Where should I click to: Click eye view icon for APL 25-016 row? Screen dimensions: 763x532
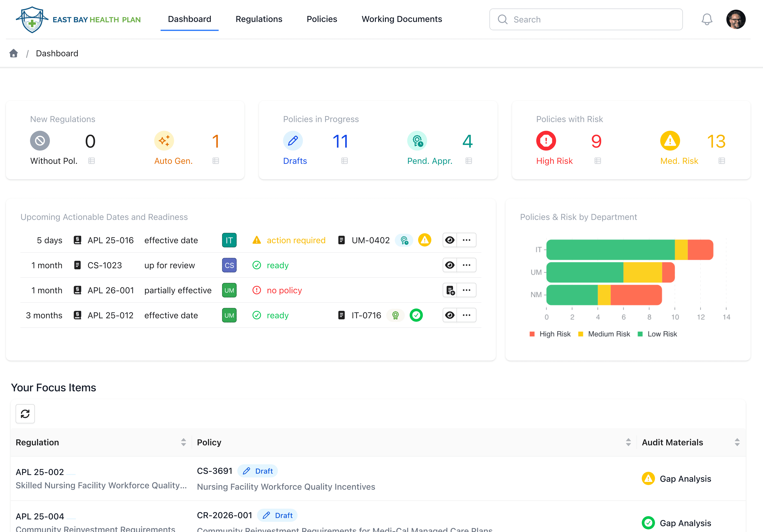point(450,240)
